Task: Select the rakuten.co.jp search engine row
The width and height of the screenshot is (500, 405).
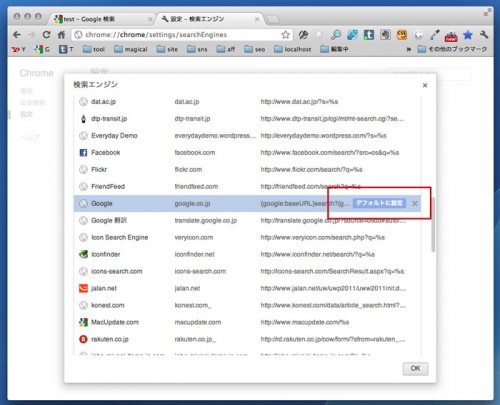Action: [247, 339]
